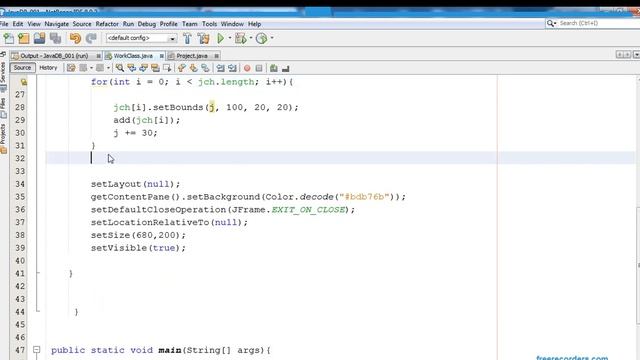Click the Debug Project icon

click(241, 38)
